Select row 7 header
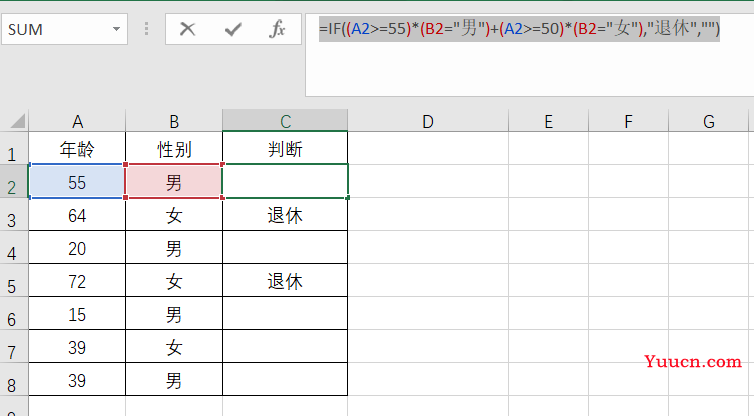 [14, 346]
